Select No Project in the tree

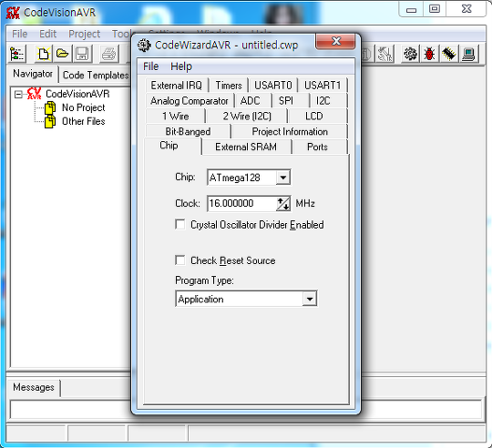(84, 107)
